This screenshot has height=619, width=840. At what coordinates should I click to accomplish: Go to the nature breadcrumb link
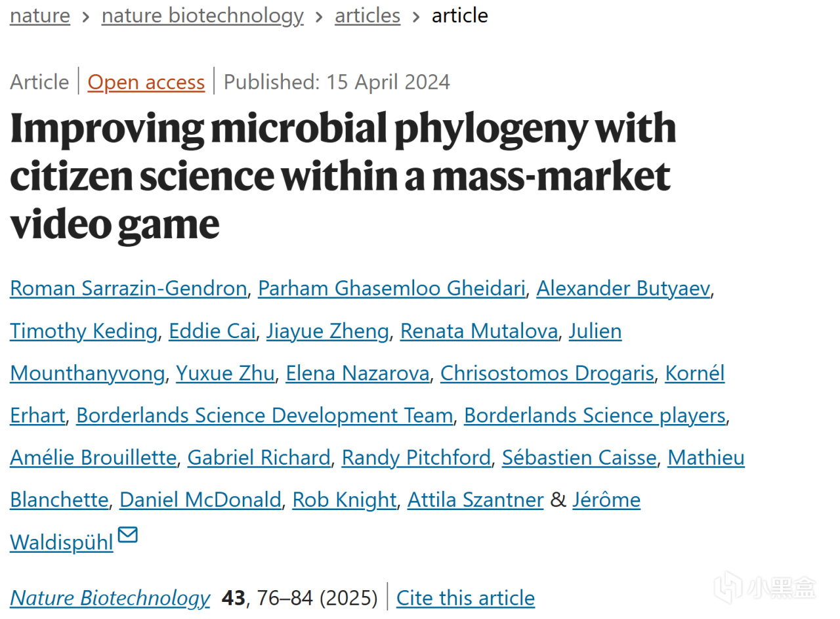point(40,16)
